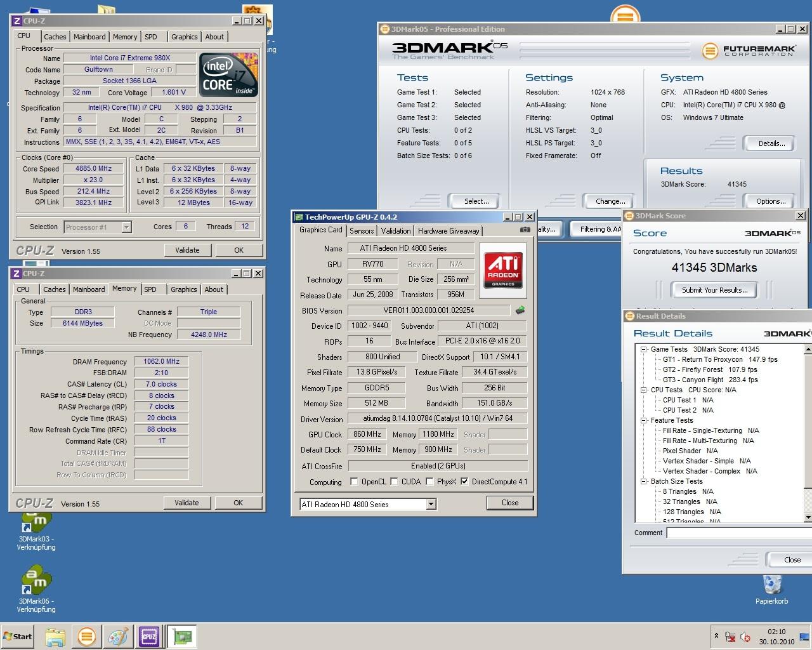Switch to Mainboard tab in top CPU-Z window
The image size is (812, 650).
(x=89, y=37)
